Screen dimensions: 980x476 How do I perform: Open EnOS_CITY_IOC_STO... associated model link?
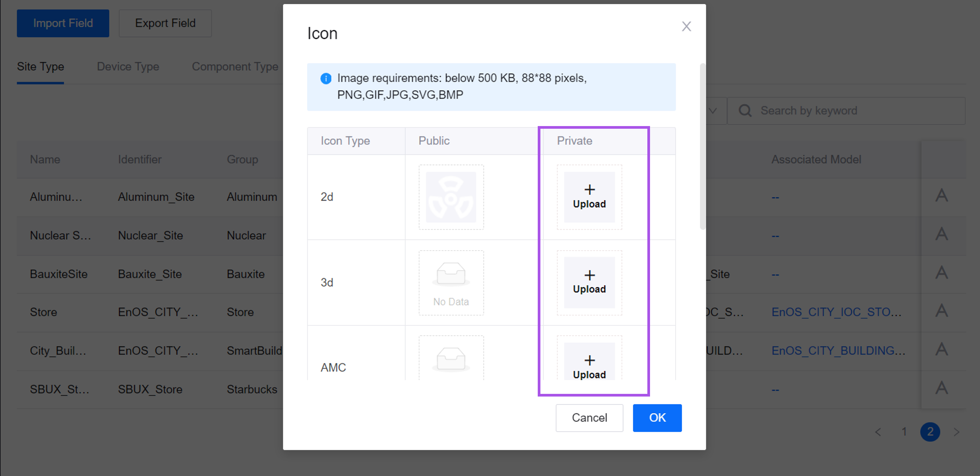[x=836, y=312]
